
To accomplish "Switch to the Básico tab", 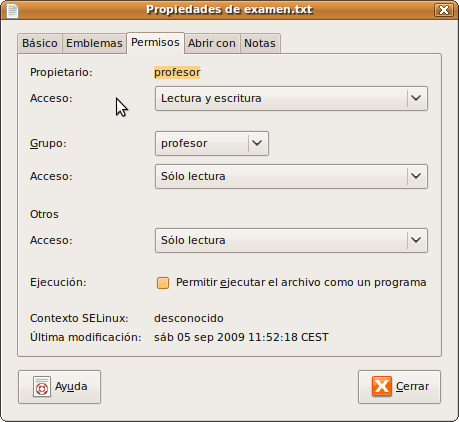I will (x=40, y=43).
